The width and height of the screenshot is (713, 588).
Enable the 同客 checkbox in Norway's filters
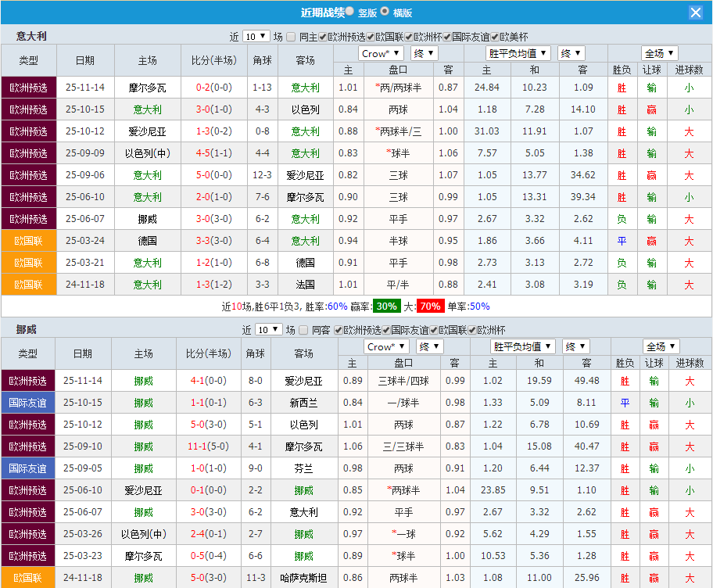click(x=303, y=331)
